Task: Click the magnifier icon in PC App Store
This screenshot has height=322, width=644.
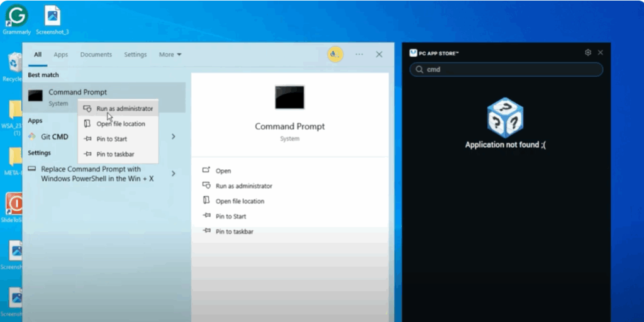Action: click(x=419, y=69)
